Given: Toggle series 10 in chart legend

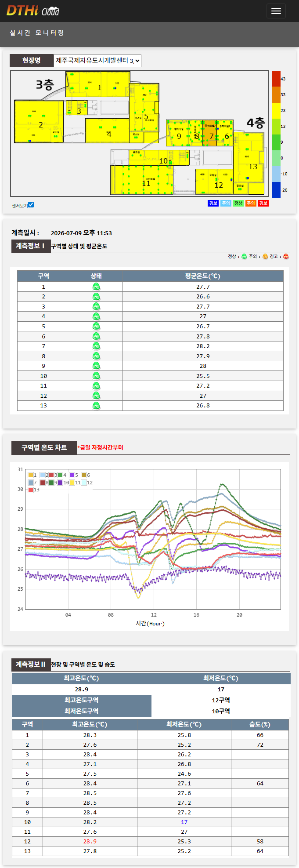Looking at the screenshot, I should click(x=60, y=483).
